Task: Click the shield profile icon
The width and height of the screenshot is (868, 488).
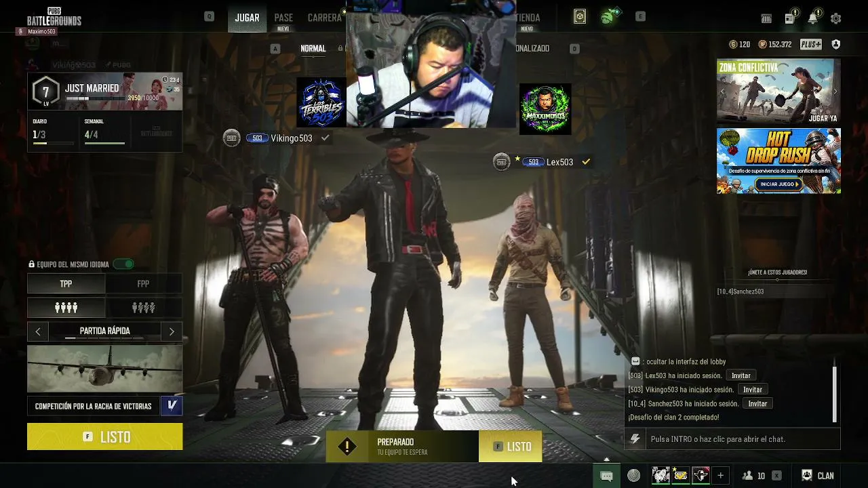Action: (x=835, y=45)
